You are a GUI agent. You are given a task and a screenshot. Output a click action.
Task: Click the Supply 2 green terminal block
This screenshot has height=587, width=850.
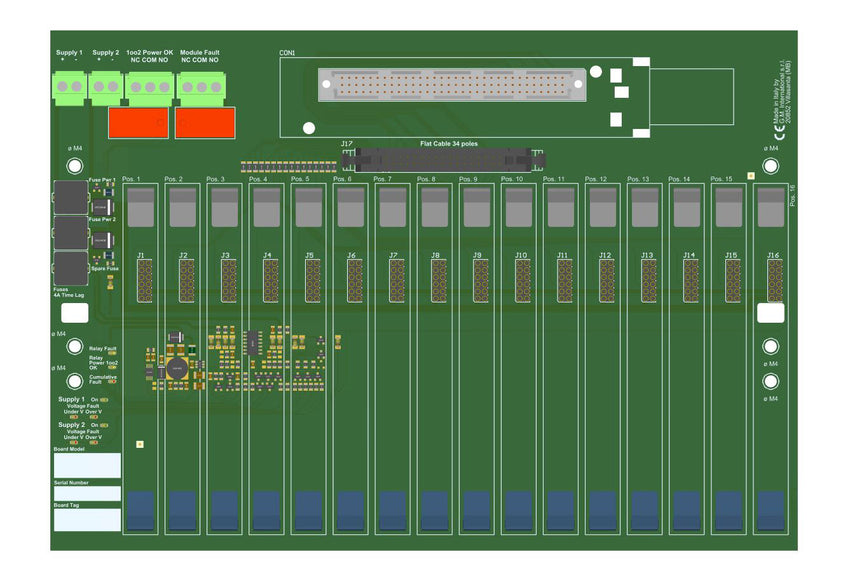click(x=105, y=87)
